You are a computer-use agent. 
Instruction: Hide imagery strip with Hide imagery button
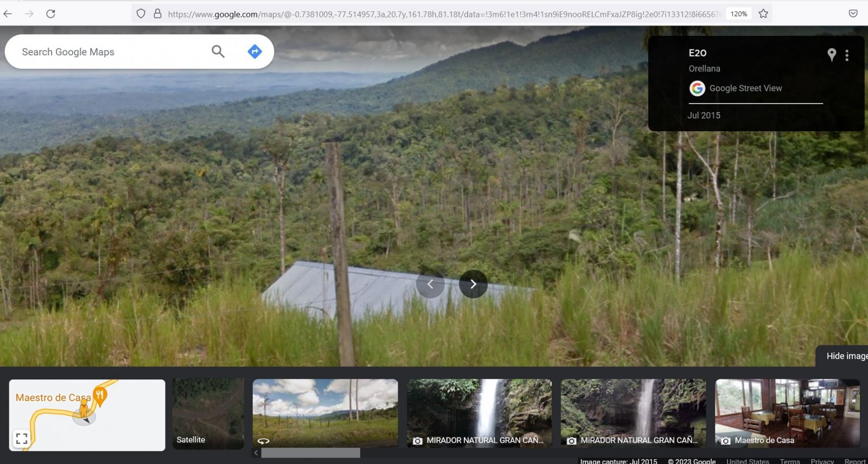(x=844, y=356)
